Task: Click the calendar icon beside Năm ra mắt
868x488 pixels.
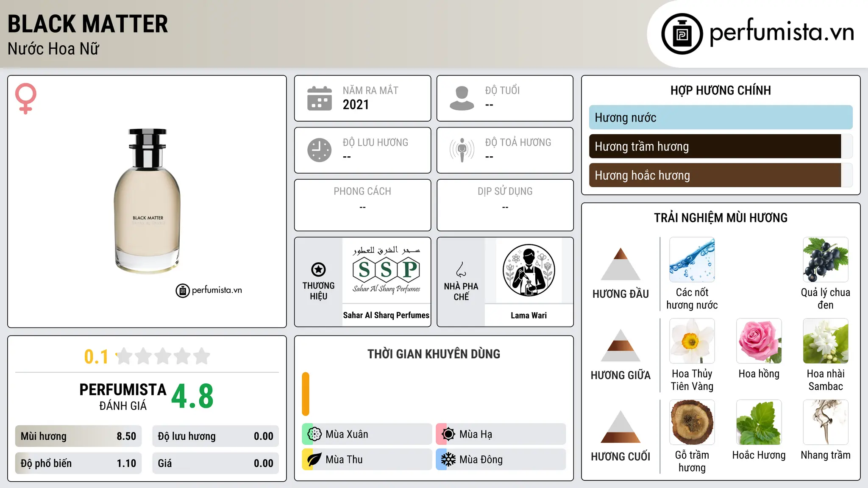Action: (320, 98)
